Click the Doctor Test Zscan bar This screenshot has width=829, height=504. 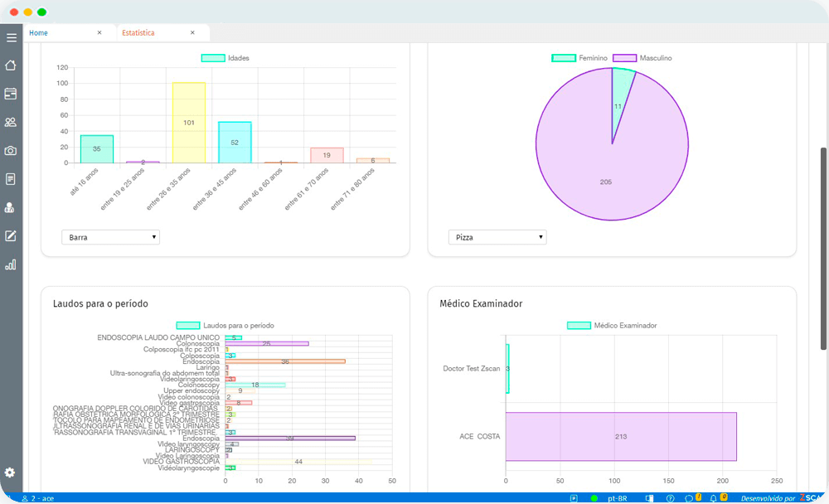point(507,369)
